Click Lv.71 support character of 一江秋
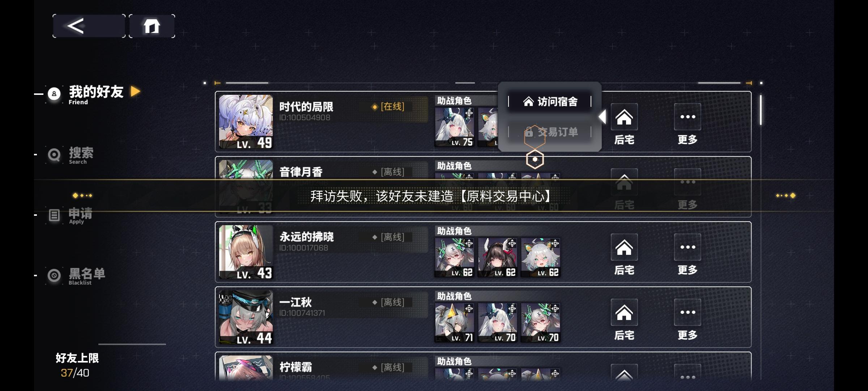Screen dimensions: 868x391 pyautogui.click(x=454, y=323)
